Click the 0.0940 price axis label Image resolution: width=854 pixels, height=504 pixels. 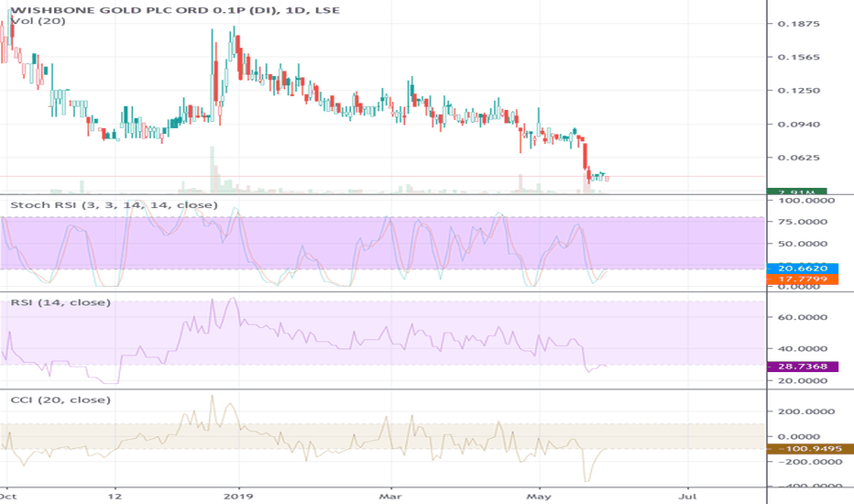[x=798, y=125]
